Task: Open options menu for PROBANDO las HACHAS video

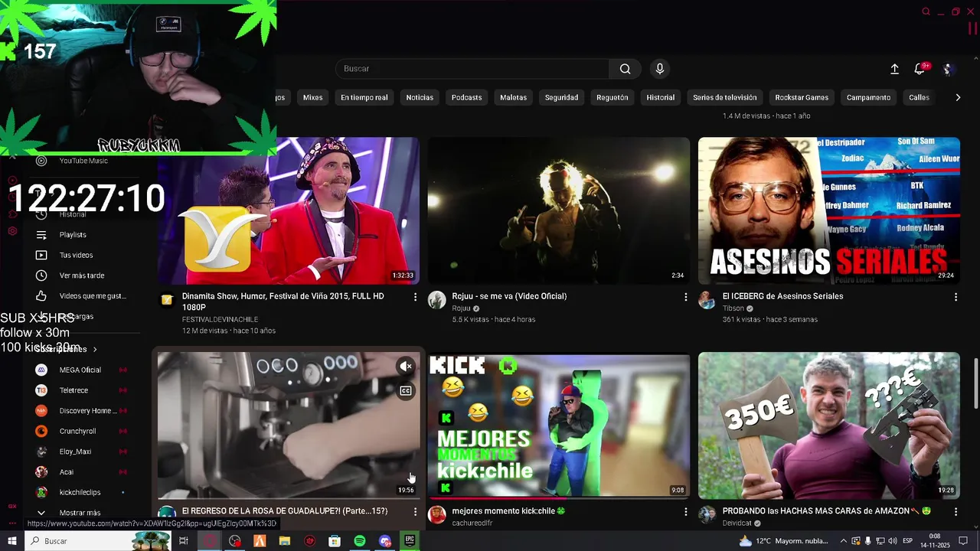Action: (955, 512)
